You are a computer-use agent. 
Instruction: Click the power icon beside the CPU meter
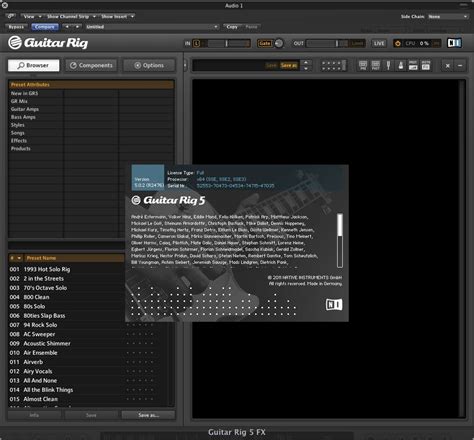click(397, 43)
